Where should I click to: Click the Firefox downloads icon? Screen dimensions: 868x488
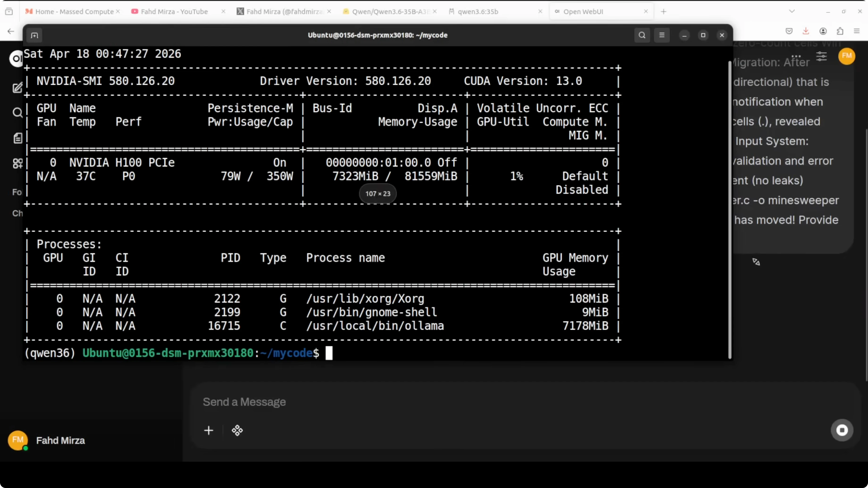point(806,31)
